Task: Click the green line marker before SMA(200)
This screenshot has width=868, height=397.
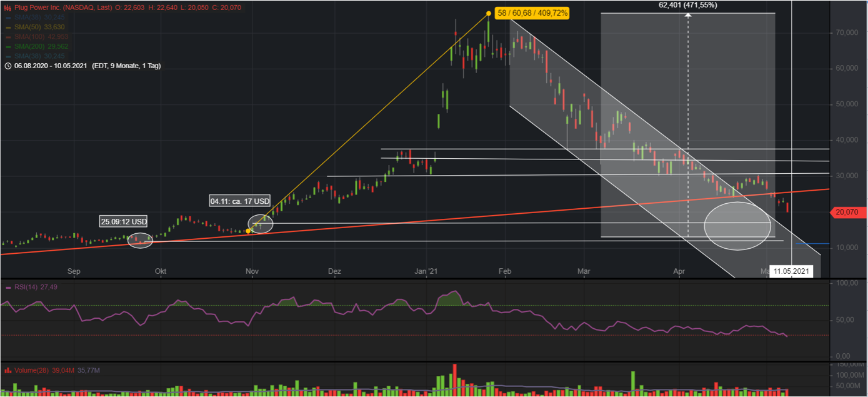Action: [7, 47]
